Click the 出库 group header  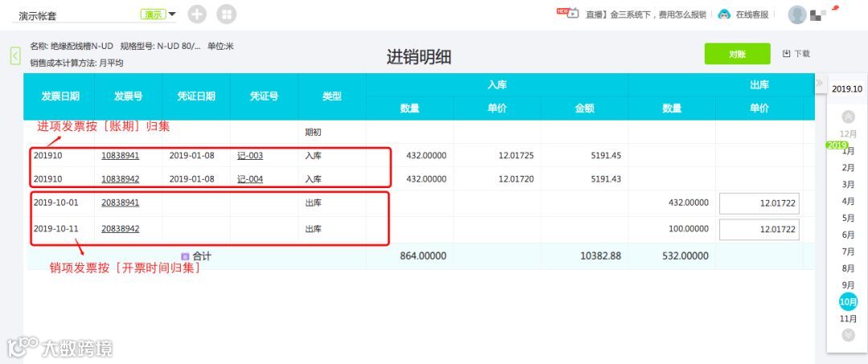pyautogui.click(x=759, y=84)
